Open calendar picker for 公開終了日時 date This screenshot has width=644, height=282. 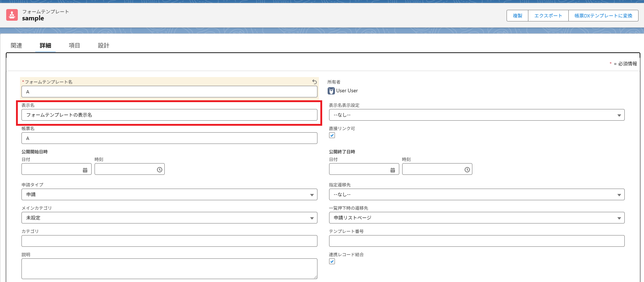click(393, 170)
